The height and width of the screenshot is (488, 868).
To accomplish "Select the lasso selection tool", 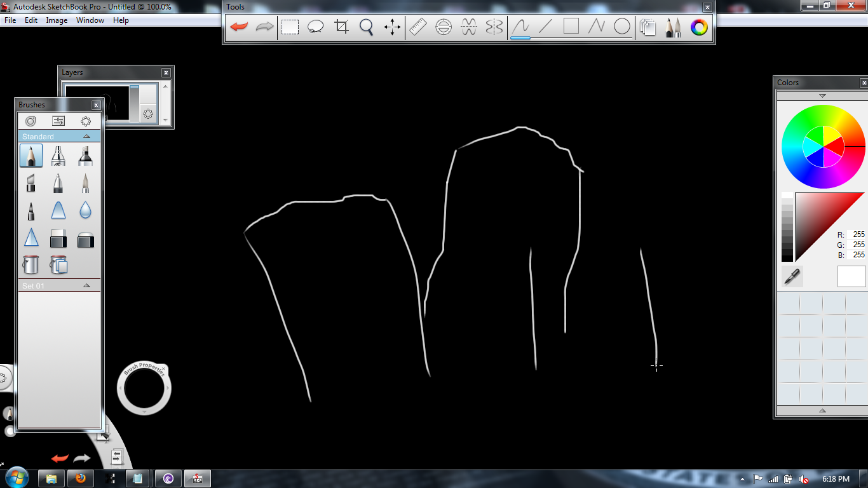I will coord(316,27).
